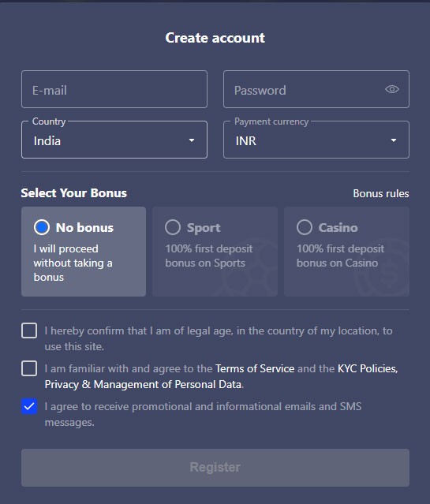Check the Terms of Service agreement box

coord(29,368)
